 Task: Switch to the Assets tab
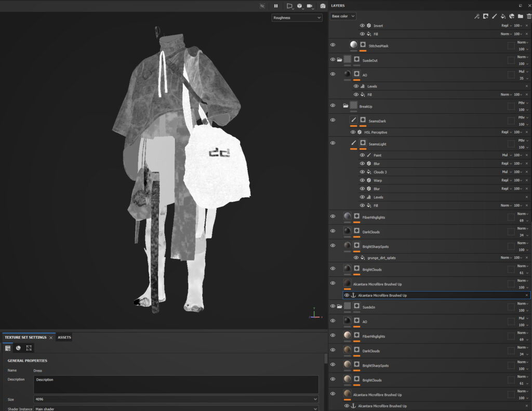coord(64,337)
